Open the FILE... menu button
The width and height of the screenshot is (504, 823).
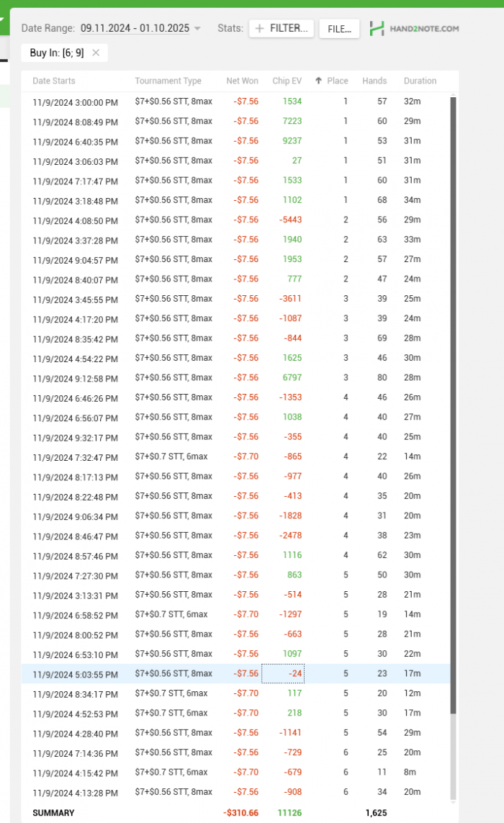click(x=339, y=29)
